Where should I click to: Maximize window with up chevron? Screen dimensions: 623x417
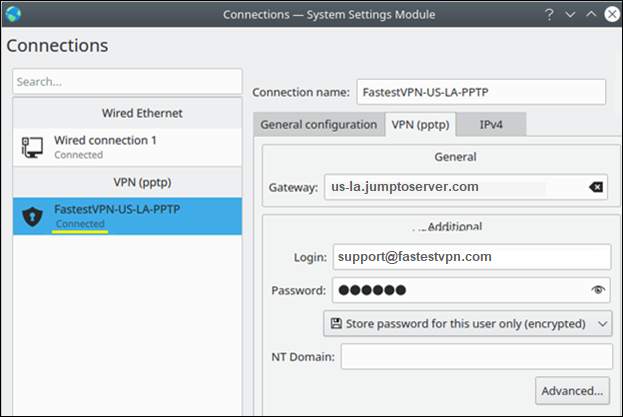click(591, 14)
